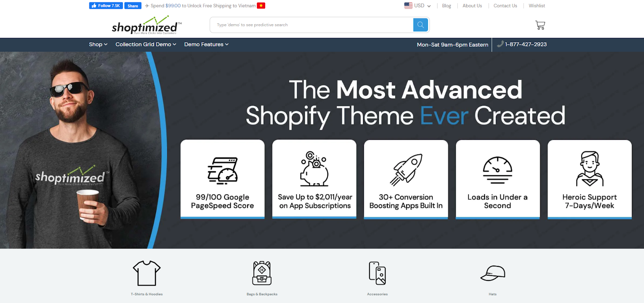
Task: Select the Heroic Support 7-Days/Week text
Action: click(x=590, y=201)
